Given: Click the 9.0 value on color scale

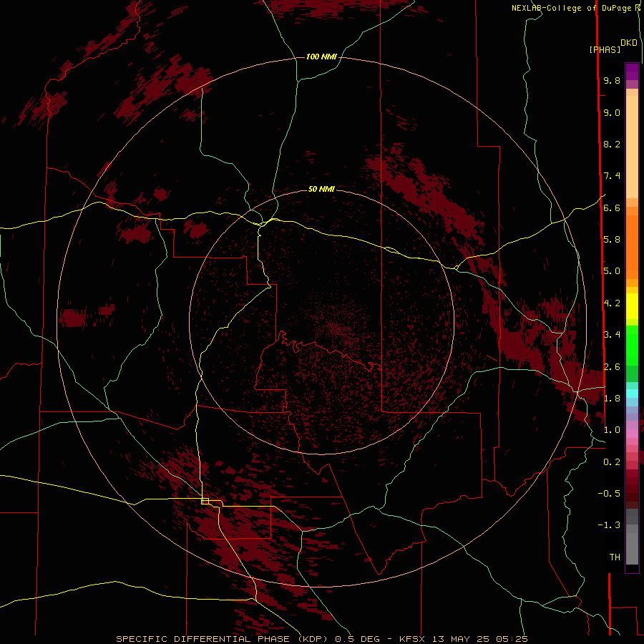Looking at the screenshot, I should click(x=612, y=112).
